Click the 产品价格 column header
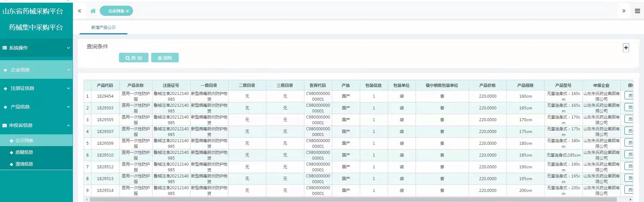 (487, 86)
